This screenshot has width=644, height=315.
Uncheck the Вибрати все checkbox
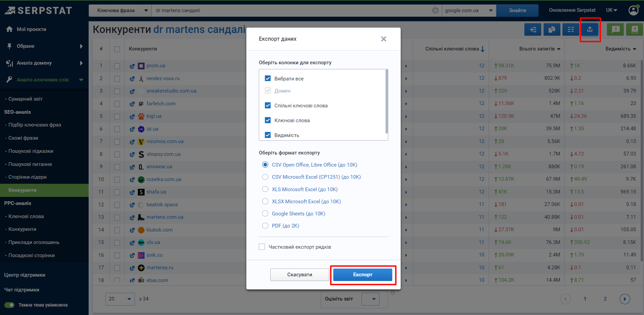coord(268,78)
